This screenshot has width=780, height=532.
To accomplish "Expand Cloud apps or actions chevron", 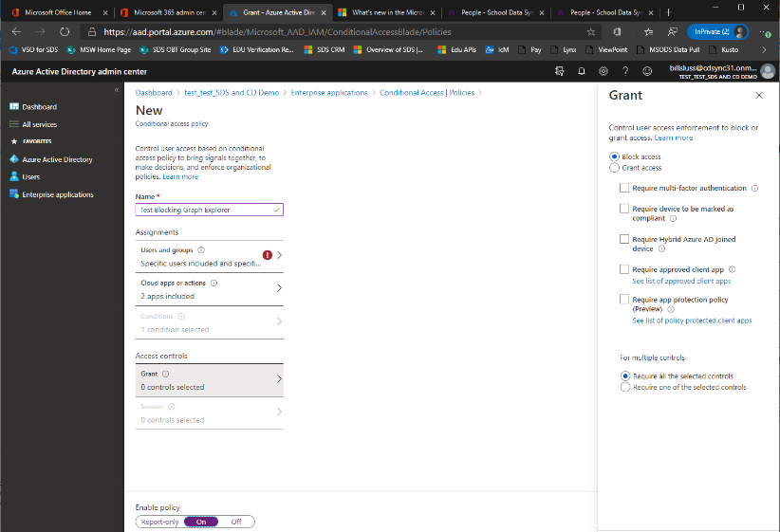I will click(x=279, y=288).
